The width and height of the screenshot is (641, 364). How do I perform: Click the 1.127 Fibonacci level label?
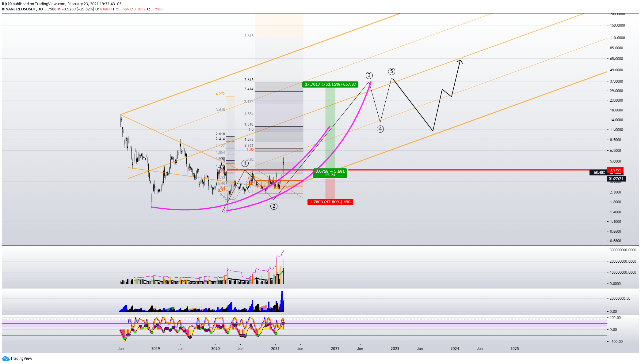tap(249, 146)
